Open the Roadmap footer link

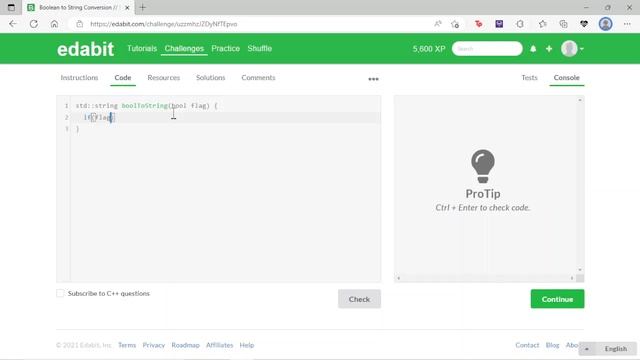pyautogui.click(x=185, y=345)
